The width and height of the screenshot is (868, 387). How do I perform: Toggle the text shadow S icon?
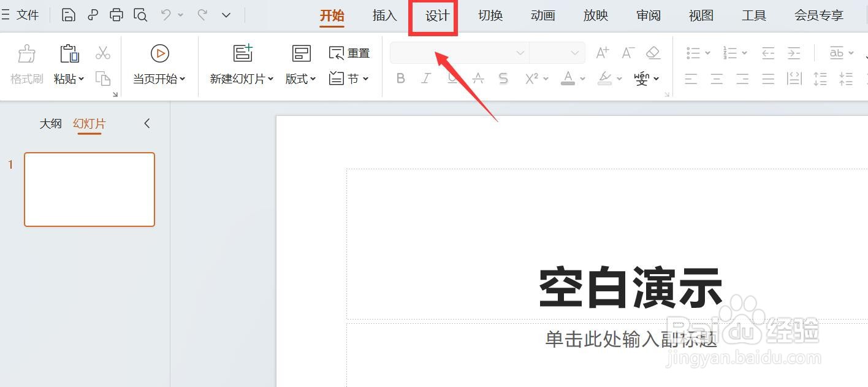tap(503, 79)
